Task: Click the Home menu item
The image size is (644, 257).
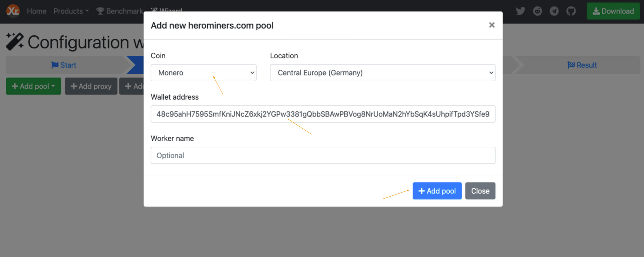Action: (x=36, y=10)
